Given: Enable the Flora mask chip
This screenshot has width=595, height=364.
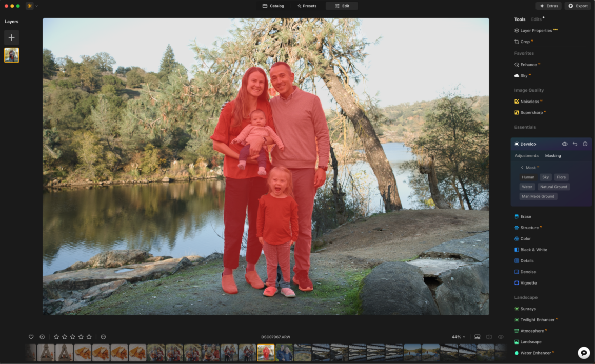Looking at the screenshot, I should click(x=561, y=177).
